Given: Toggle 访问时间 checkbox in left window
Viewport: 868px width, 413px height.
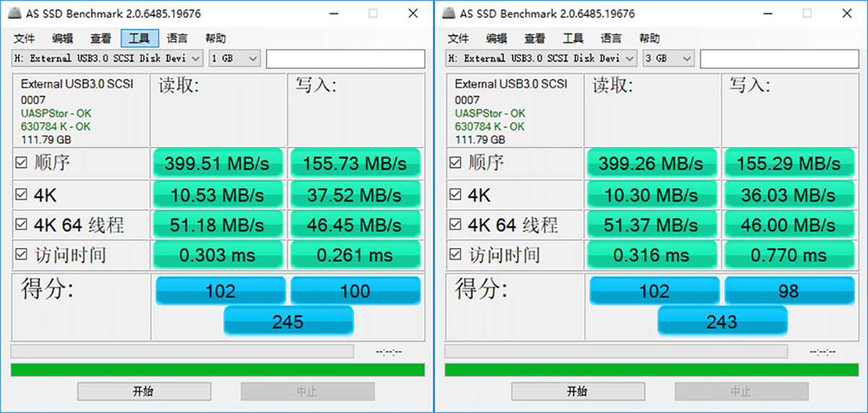Looking at the screenshot, I should [21, 255].
